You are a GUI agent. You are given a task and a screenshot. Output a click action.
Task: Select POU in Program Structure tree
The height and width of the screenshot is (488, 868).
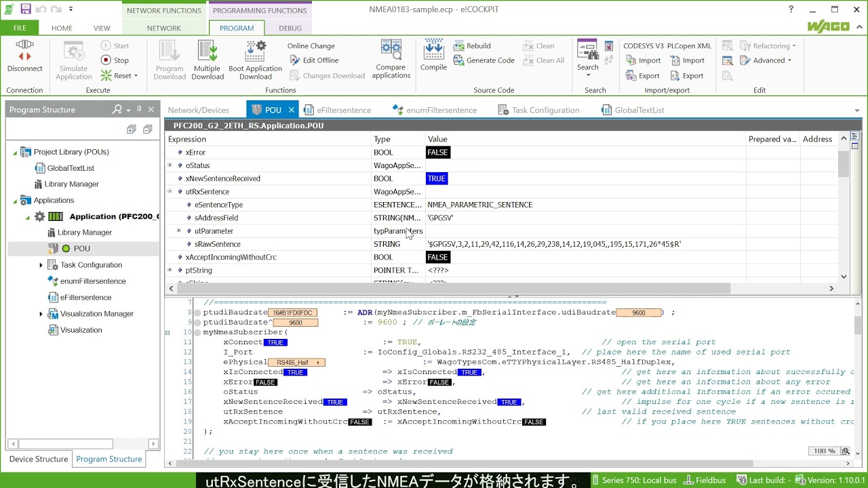click(x=81, y=249)
